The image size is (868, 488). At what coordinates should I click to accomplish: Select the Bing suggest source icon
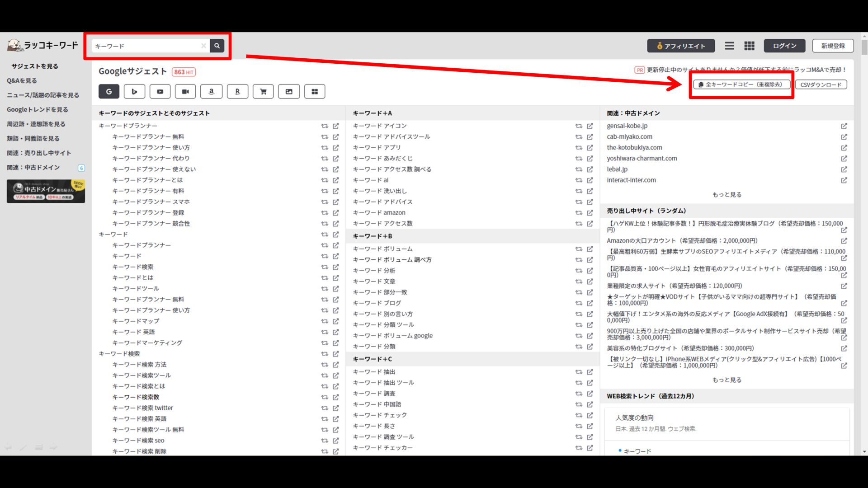click(134, 91)
